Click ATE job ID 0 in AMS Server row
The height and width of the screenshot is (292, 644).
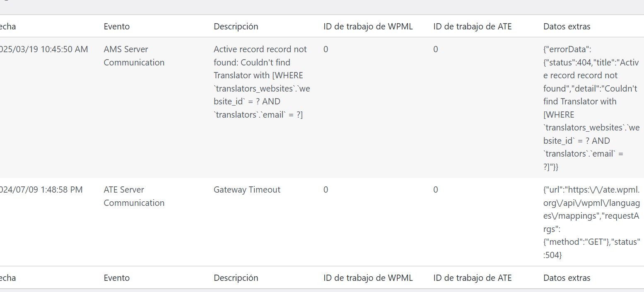point(435,49)
